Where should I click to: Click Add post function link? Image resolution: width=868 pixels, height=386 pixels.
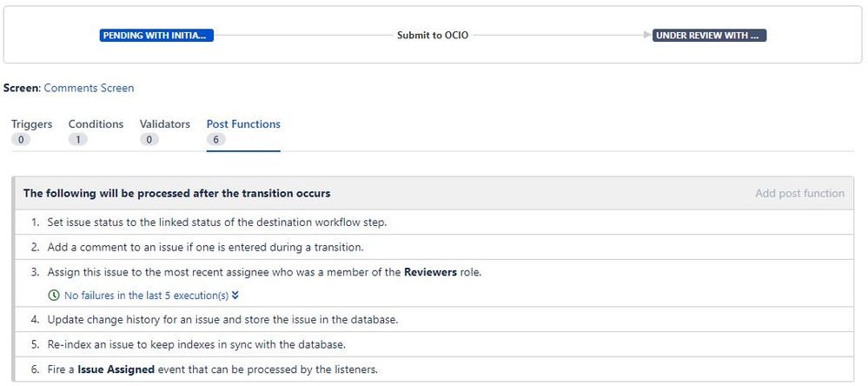(800, 193)
